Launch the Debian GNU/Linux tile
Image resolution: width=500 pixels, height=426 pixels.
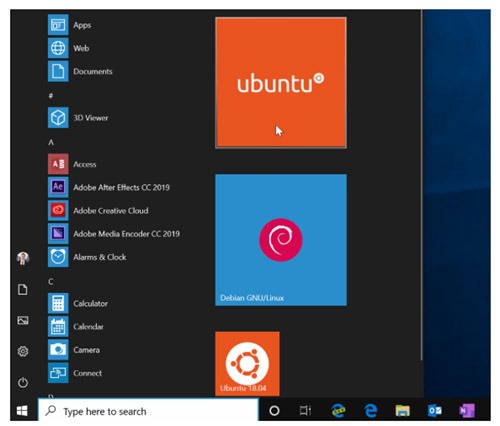tap(281, 240)
